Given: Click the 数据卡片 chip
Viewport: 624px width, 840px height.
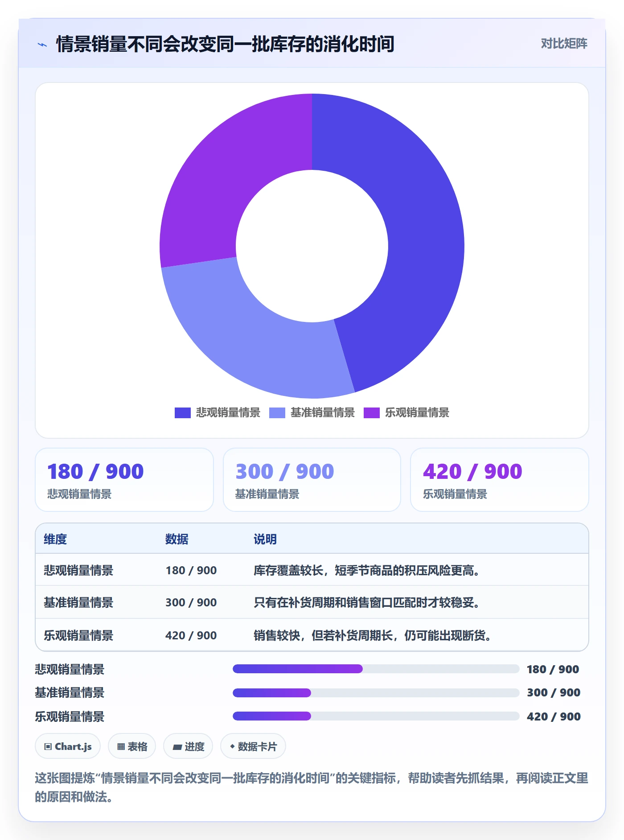Looking at the screenshot, I should click(253, 746).
